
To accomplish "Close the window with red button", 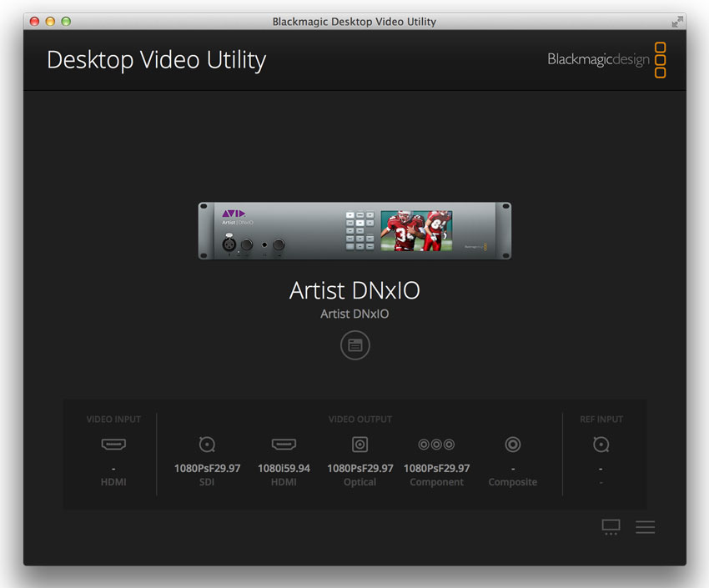I will [34, 21].
